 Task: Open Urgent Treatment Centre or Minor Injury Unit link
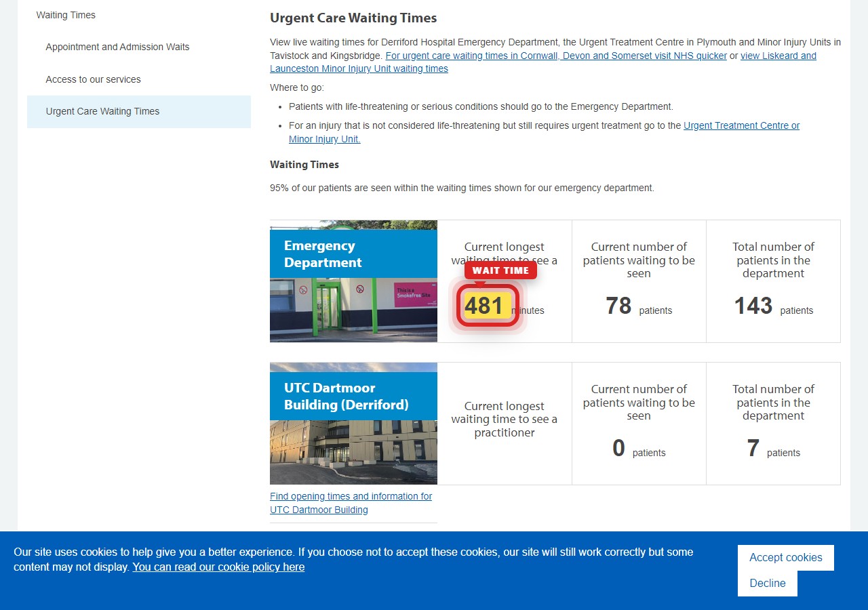click(545, 132)
